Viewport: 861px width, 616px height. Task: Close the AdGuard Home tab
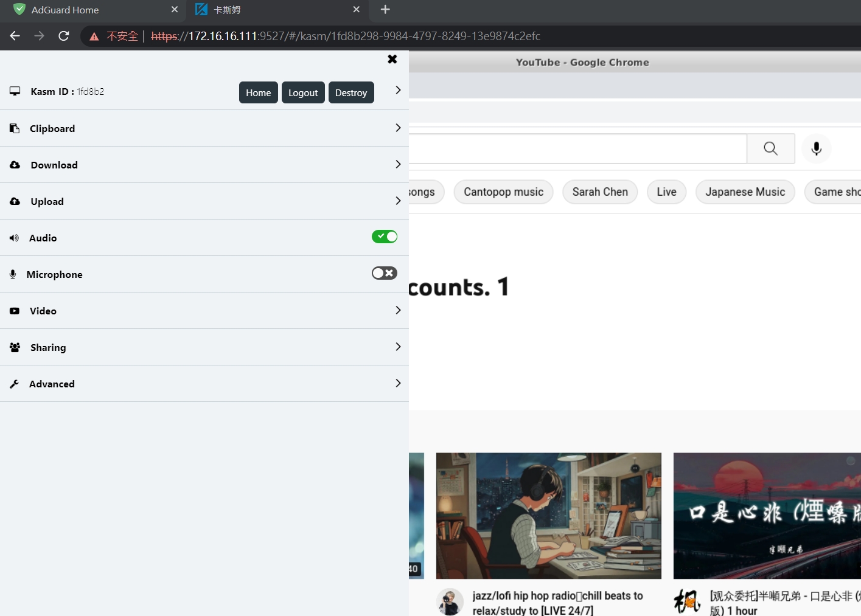175,10
